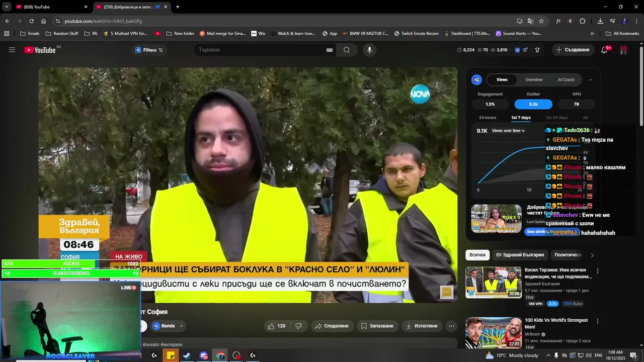Open the YouTube account avatar menu
Image resolution: width=644 pixels, height=362 pixels.
coord(624,50)
